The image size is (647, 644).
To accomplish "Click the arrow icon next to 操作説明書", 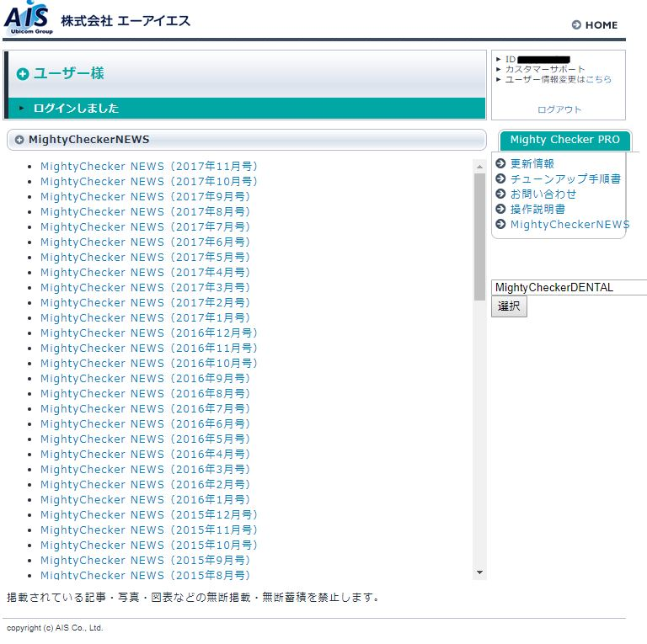I will (x=501, y=210).
